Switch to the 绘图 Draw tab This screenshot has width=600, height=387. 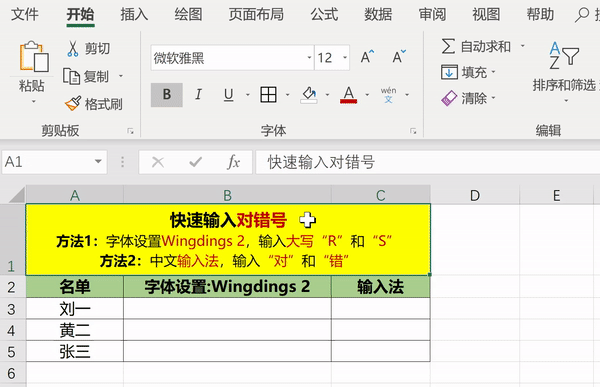pos(188,15)
